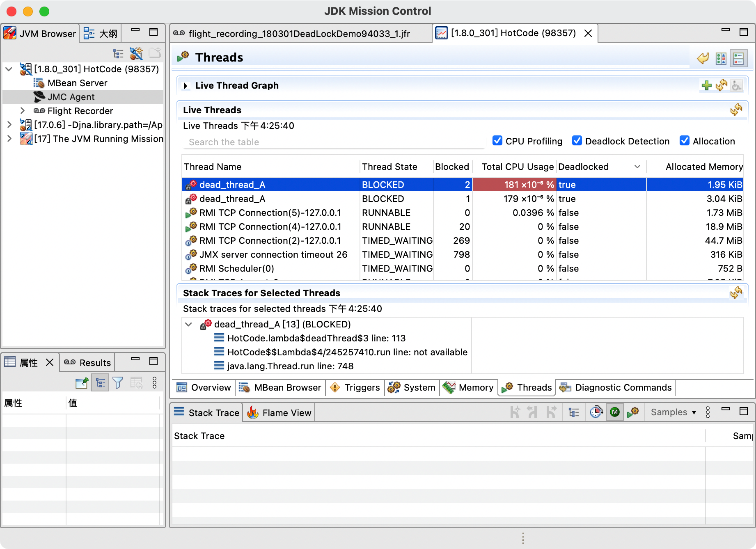Click the yellow back arrow icon in Threads header

(703, 58)
